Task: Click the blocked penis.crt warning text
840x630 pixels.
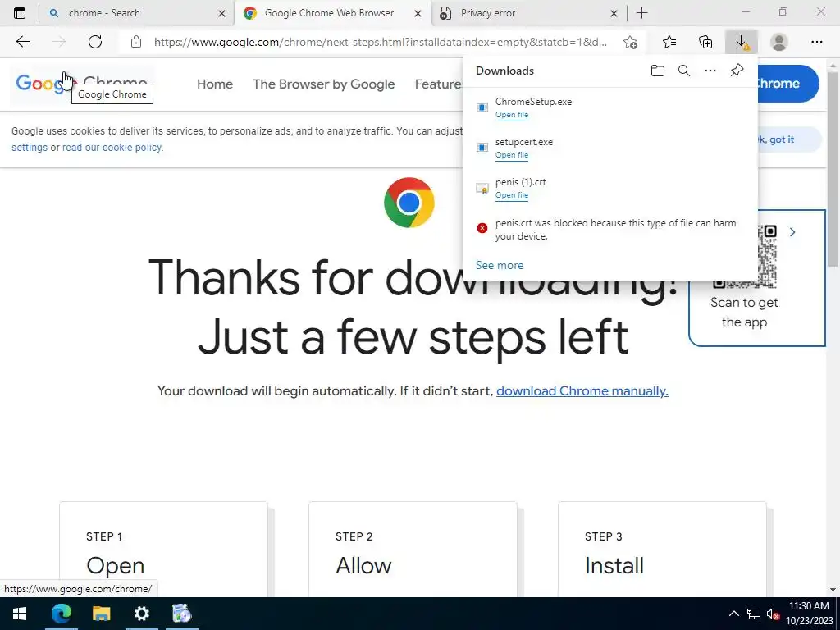Action: [x=615, y=230]
